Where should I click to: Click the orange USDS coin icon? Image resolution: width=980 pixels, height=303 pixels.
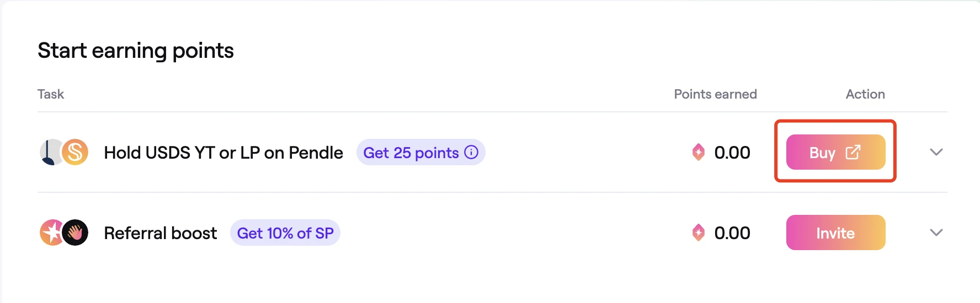[76, 153]
